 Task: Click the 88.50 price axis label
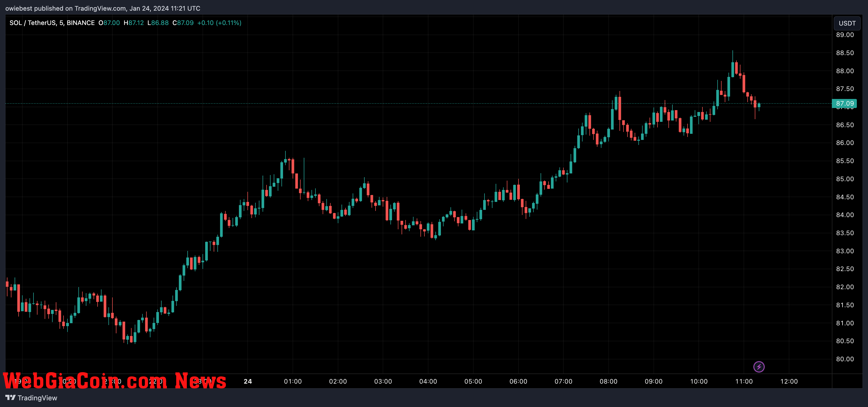click(x=845, y=53)
